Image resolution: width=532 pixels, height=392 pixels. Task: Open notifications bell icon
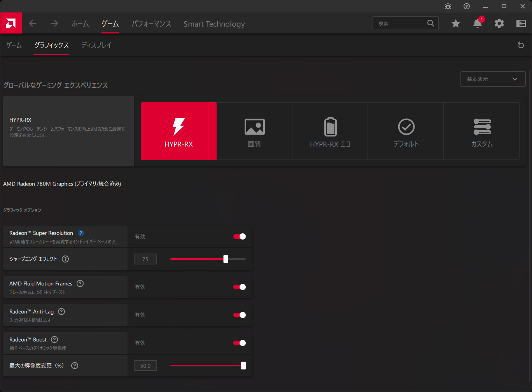click(x=478, y=23)
